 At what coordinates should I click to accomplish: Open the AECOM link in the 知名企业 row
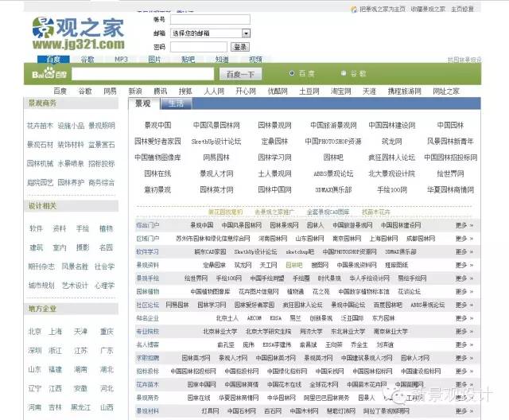point(254,318)
